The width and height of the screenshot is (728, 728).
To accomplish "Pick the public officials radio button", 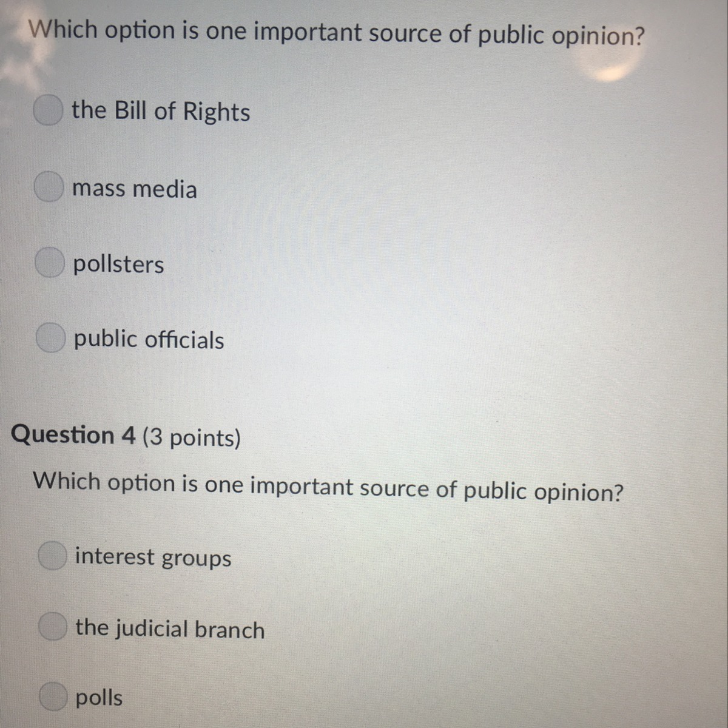I will (50, 338).
